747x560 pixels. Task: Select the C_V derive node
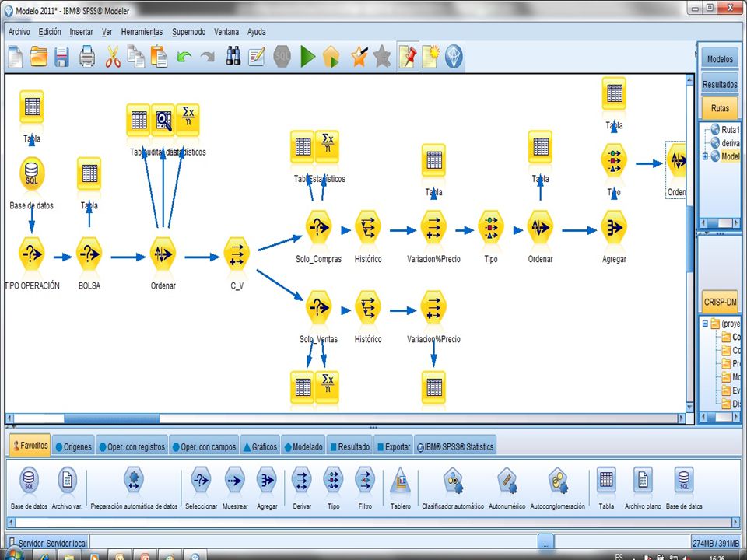coord(237,254)
